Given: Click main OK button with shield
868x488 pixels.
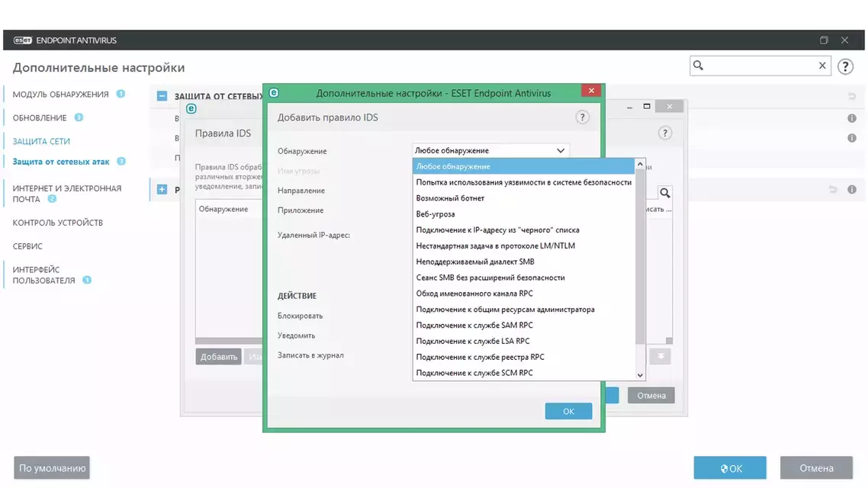Looking at the screenshot, I should pyautogui.click(x=730, y=468).
